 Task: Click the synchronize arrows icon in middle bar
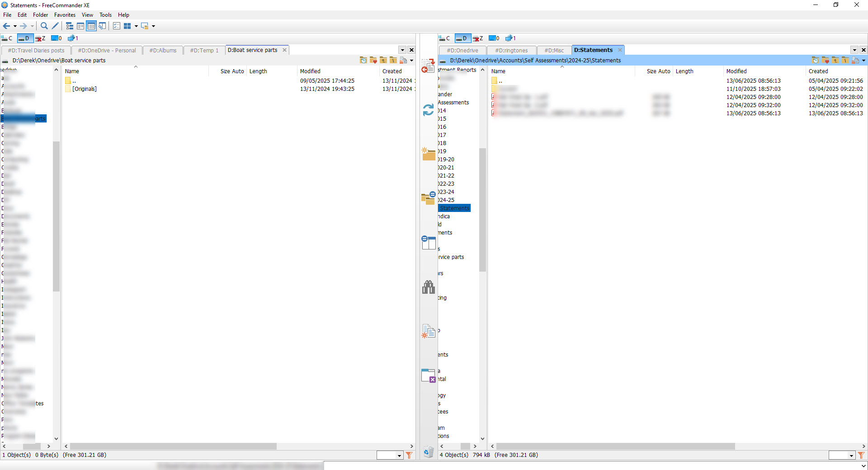428,110
